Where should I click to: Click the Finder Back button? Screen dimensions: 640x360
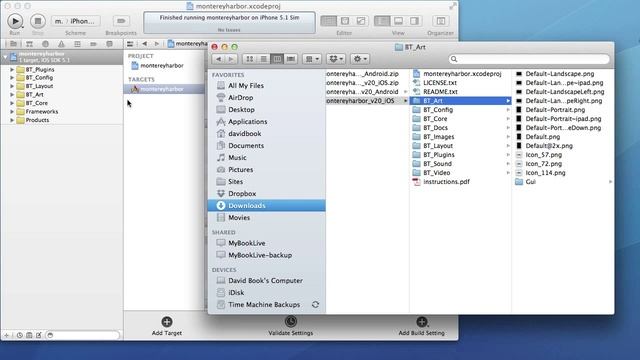point(219,59)
